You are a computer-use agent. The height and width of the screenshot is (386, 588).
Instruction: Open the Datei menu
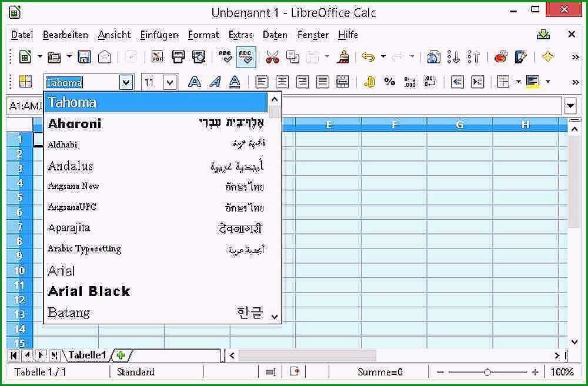22,35
